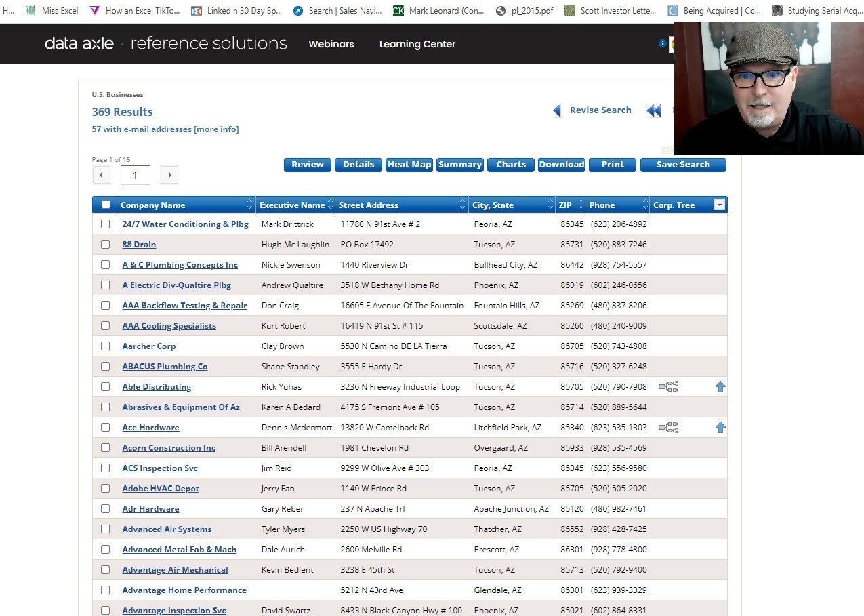Open the Able Distributing company link

pyautogui.click(x=157, y=387)
